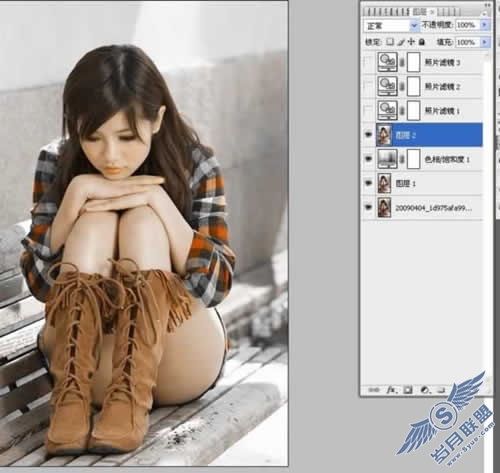The height and width of the screenshot is (473, 500).
Task: Select the 照片滤镜 1 layer mask
Action: pyautogui.click(x=414, y=111)
